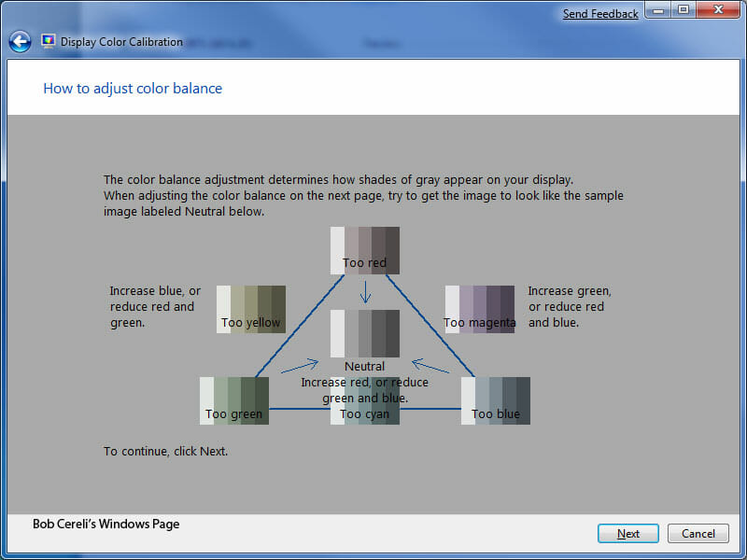Click the Next button
Screen dimensions: 747x560
click(x=627, y=533)
